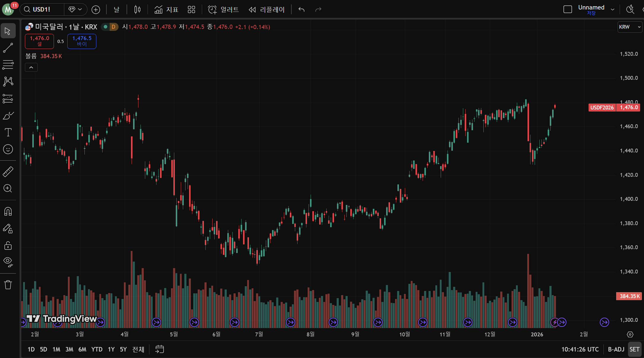Open the user profile menu avatar
This screenshot has width=644, height=358.
click(x=8, y=9)
